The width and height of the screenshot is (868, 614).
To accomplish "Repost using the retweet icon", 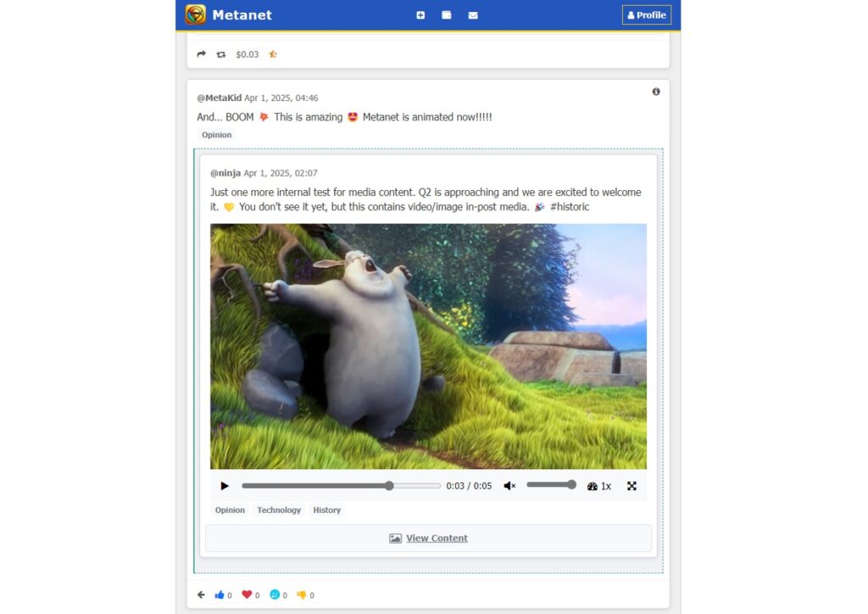I will [x=221, y=54].
